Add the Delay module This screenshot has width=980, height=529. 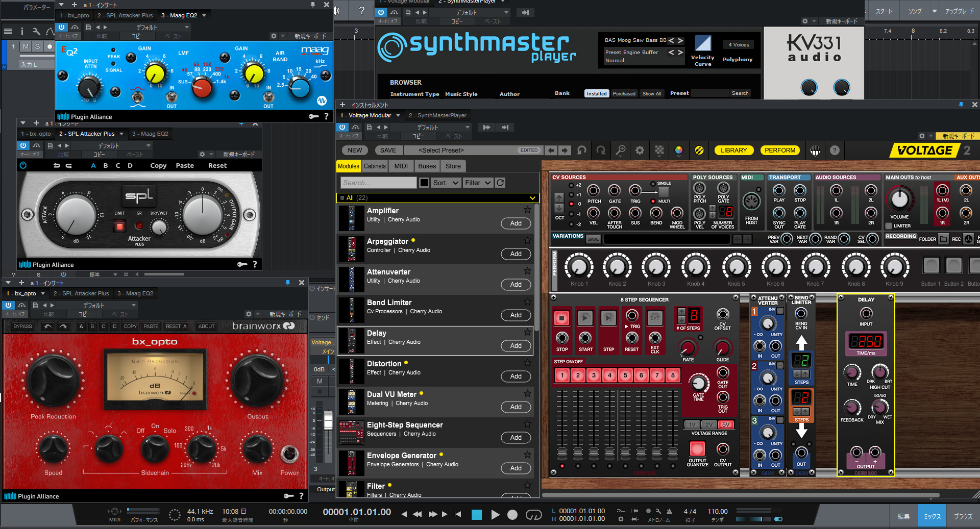tap(516, 346)
